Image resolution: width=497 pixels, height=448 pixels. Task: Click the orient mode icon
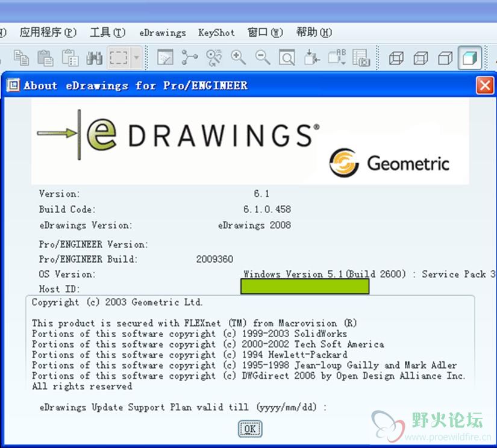[x=214, y=58]
